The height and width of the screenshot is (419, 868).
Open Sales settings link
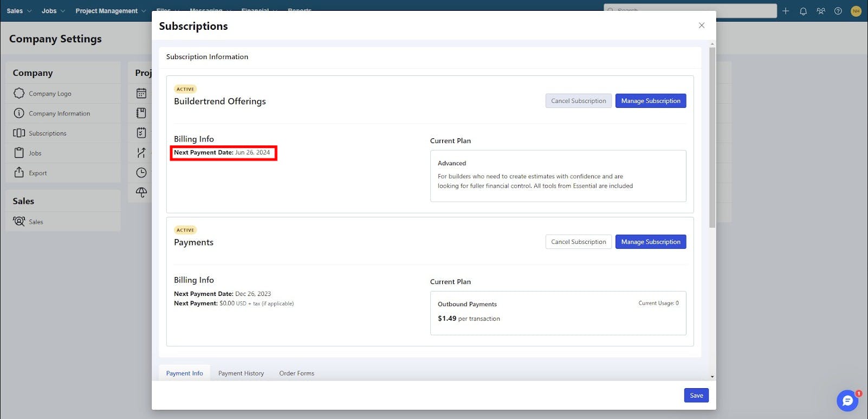click(36, 222)
